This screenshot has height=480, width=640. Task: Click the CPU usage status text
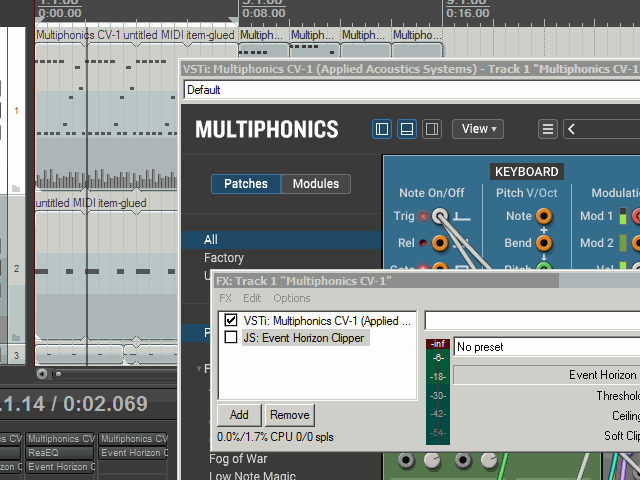[275, 437]
